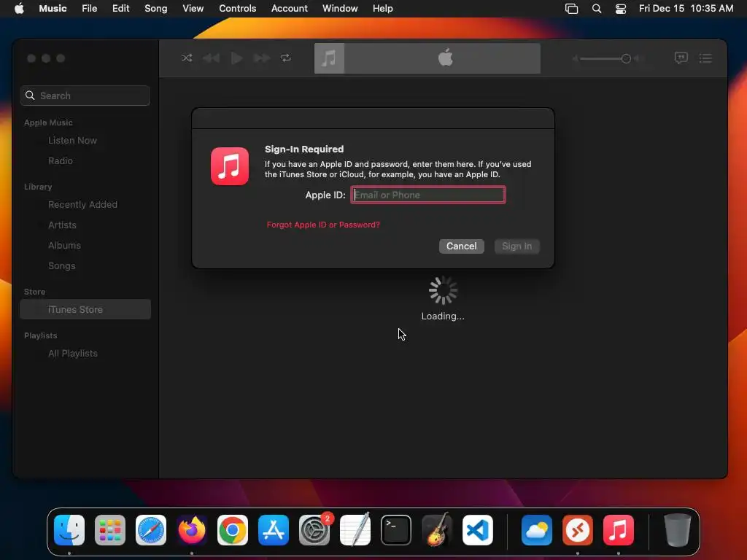Open Firefox from the Dock

192,530
